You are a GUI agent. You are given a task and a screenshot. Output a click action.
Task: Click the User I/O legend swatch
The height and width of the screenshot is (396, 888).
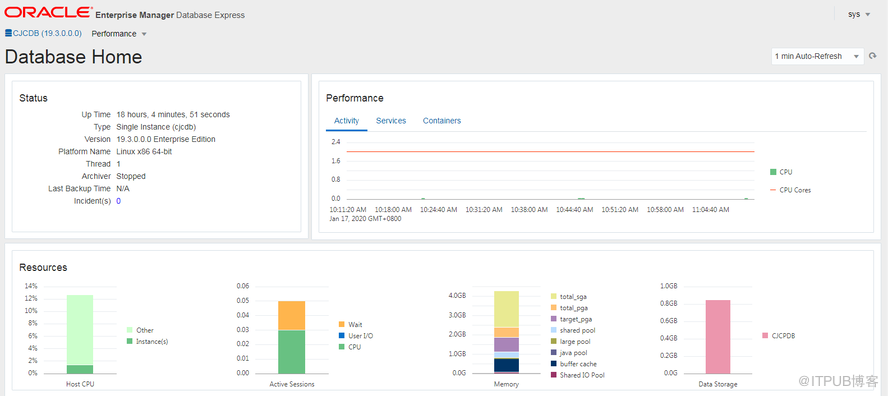341,335
